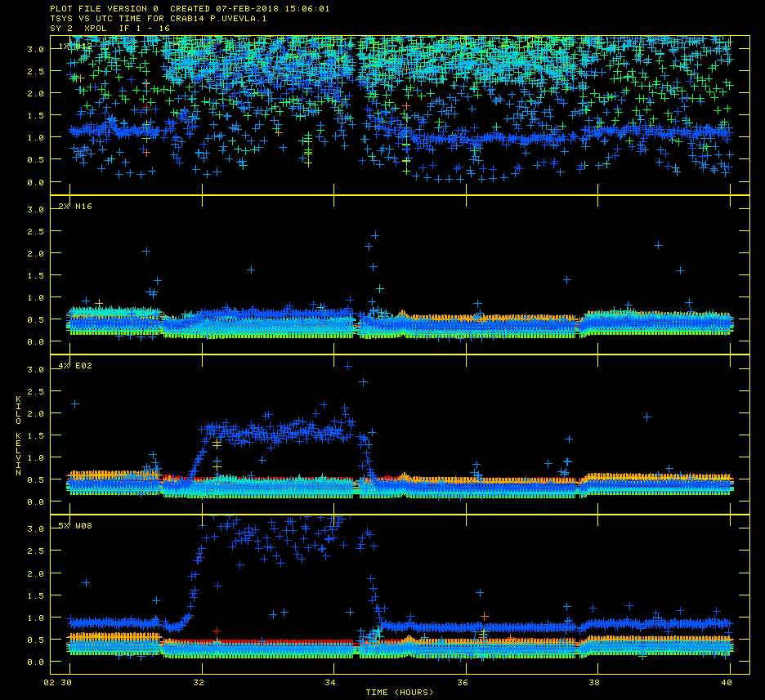Click the "TIME (HOURS)" x-axis label

pos(399,693)
